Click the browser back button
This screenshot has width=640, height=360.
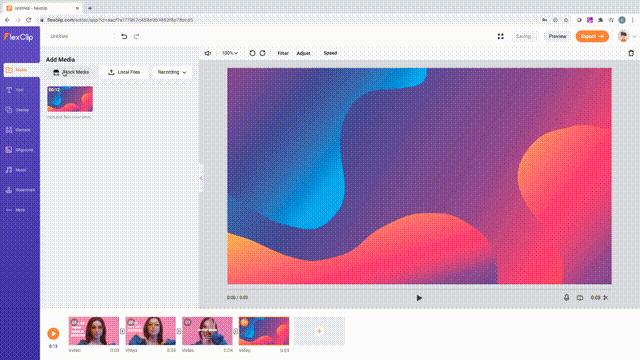7,20
